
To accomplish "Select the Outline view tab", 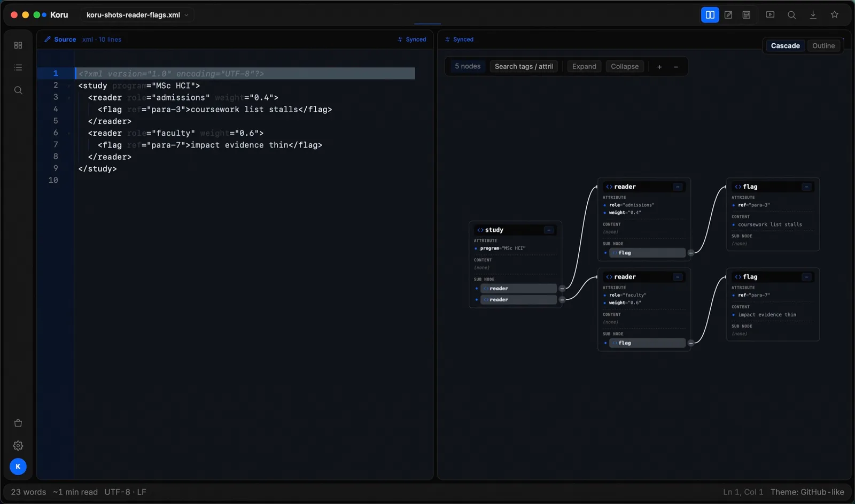I will click(823, 46).
